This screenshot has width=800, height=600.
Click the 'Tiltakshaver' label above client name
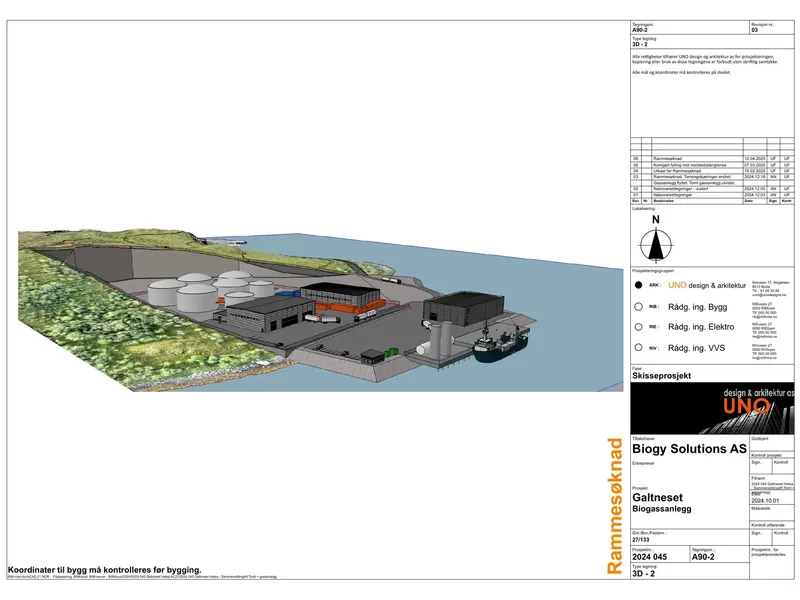[643, 439]
